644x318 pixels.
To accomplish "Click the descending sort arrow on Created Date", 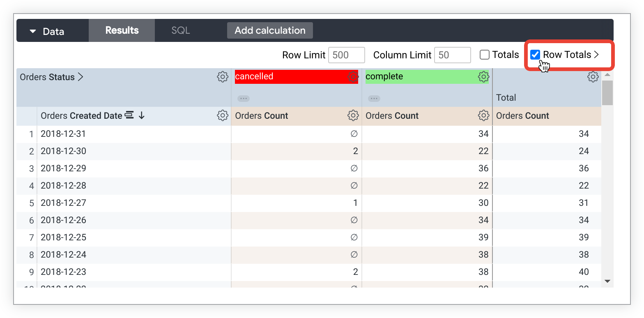I will (x=142, y=116).
